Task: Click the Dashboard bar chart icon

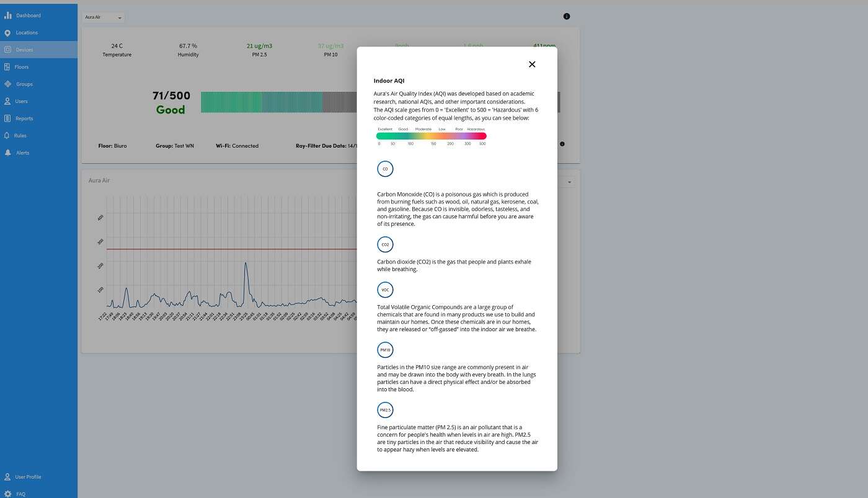Action: click(x=8, y=16)
